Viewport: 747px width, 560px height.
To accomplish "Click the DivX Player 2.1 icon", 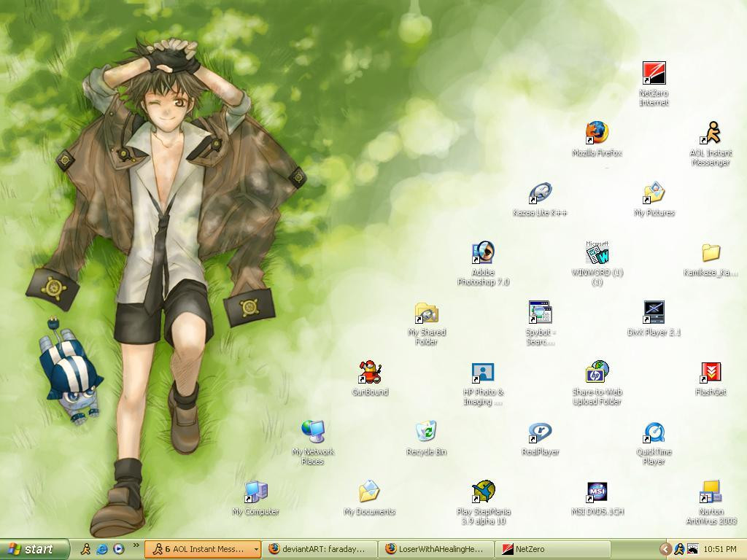I will [654, 312].
